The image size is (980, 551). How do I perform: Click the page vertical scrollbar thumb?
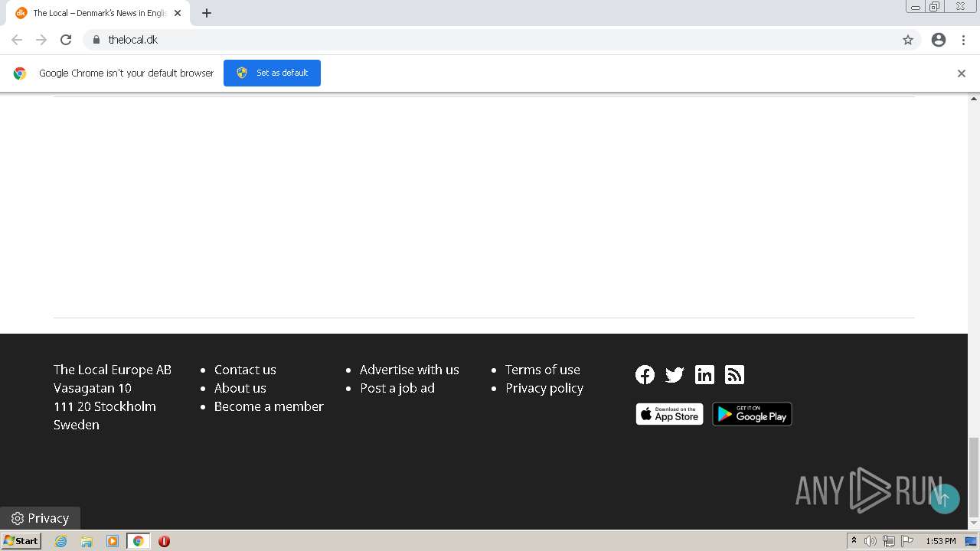[974, 478]
